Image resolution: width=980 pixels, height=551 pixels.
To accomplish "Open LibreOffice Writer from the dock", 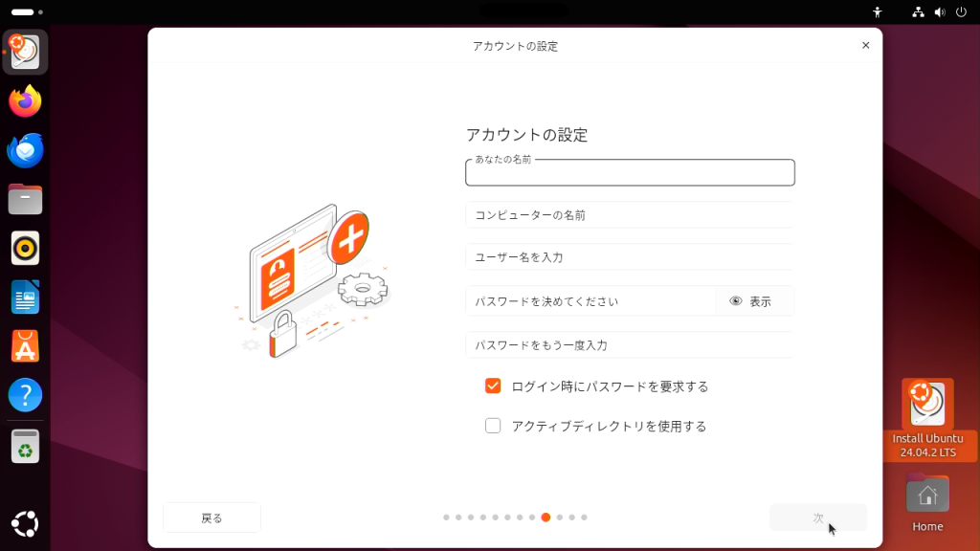I will pyautogui.click(x=25, y=298).
